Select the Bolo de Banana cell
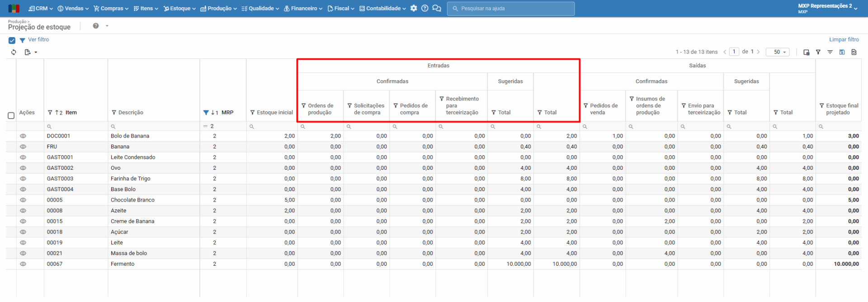 tap(154, 136)
